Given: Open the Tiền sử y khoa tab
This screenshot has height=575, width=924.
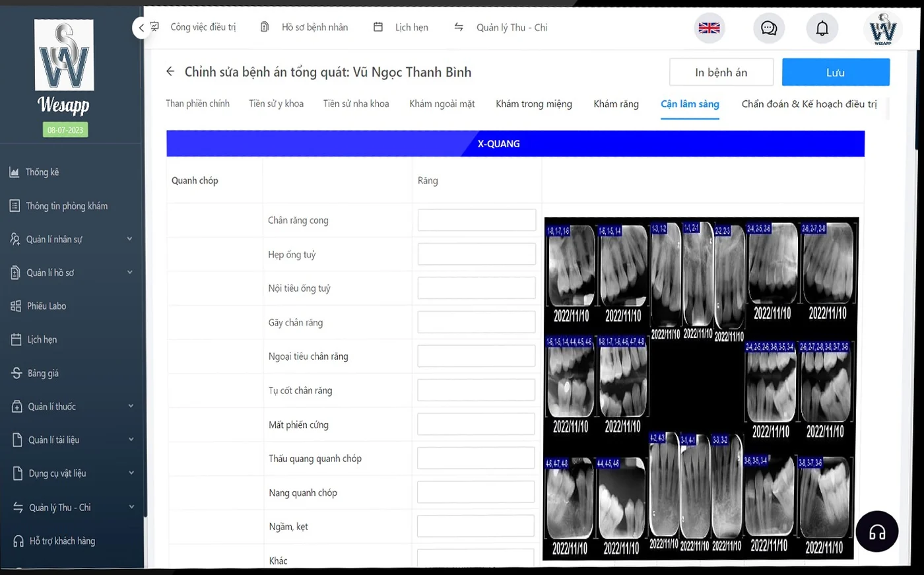Looking at the screenshot, I should point(277,104).
